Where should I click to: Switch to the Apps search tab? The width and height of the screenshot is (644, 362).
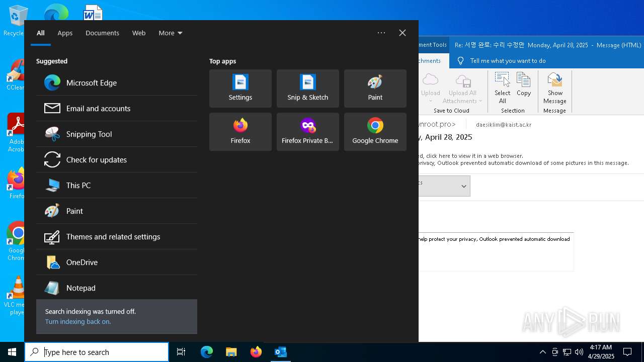pos(65,33)
